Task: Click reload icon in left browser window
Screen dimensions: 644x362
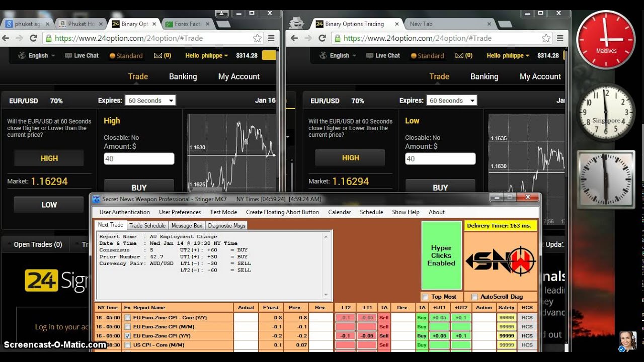Action: 33,38
